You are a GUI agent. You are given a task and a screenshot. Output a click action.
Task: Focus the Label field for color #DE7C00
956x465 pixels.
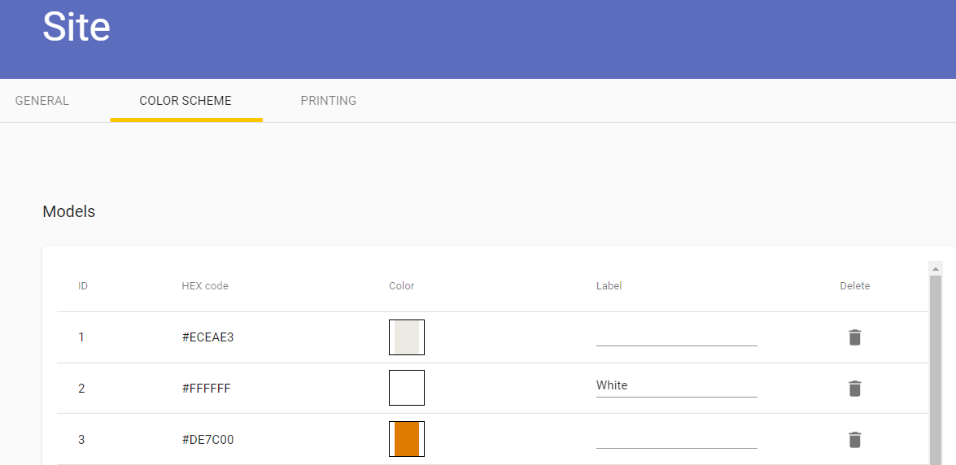coord(677,438)
